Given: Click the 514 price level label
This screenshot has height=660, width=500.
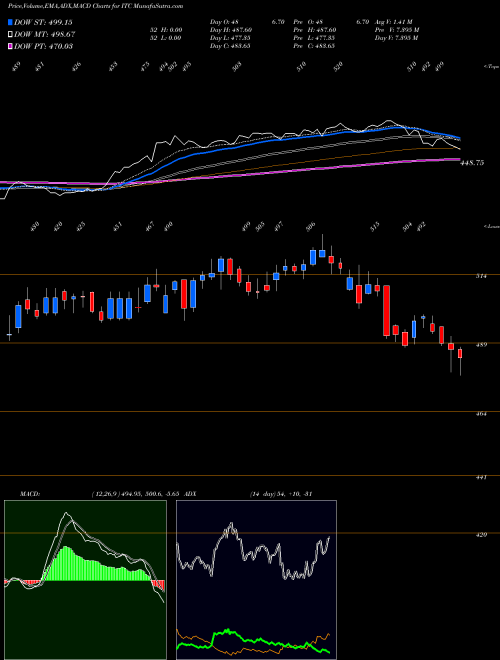Looking at the screenshot, I should pyautogui.click(x=481, y=276).
